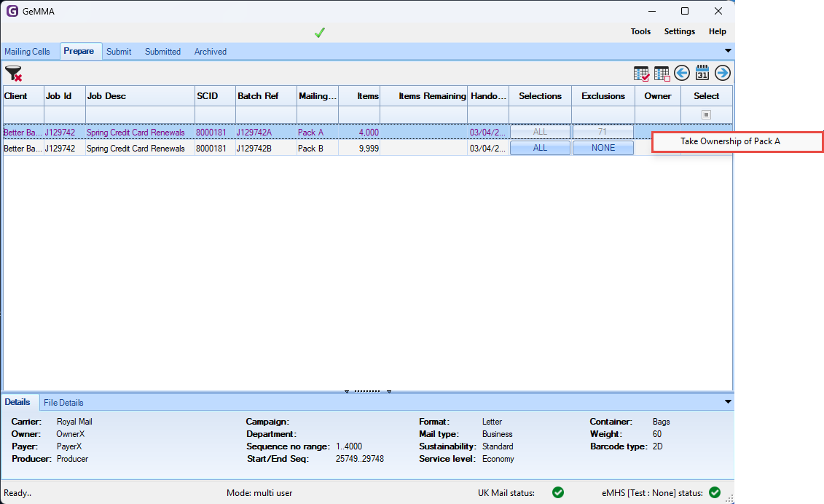This screenshot has height=504, width=824.
Task: Open the Submitted tab
Action: pos(163,52)
